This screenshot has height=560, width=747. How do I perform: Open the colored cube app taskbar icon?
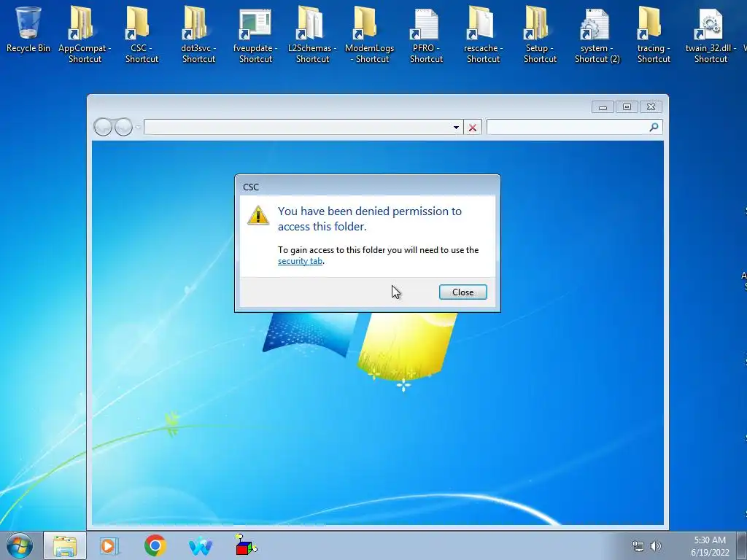coord(246,545)
